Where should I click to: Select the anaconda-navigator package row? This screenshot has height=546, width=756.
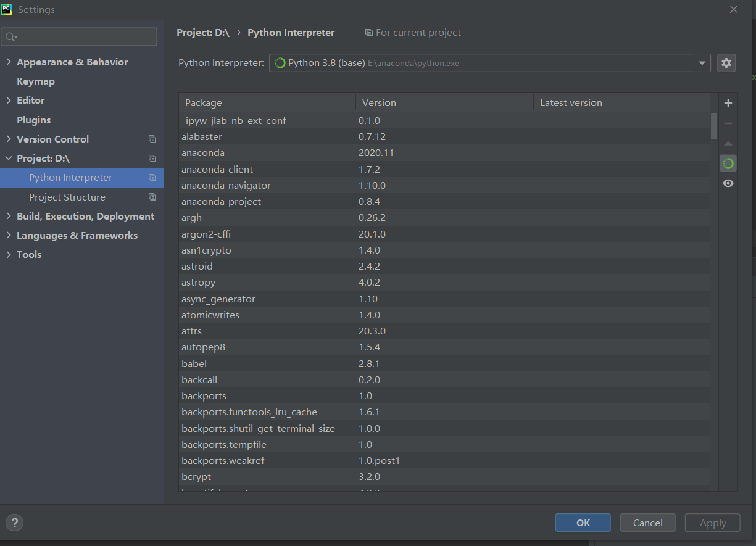coord(444,185)
